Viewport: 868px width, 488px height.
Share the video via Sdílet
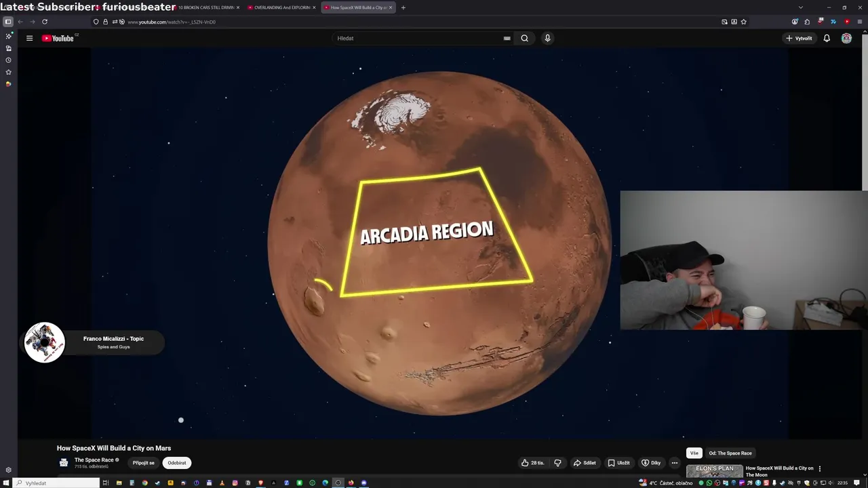tap(585, 463)
